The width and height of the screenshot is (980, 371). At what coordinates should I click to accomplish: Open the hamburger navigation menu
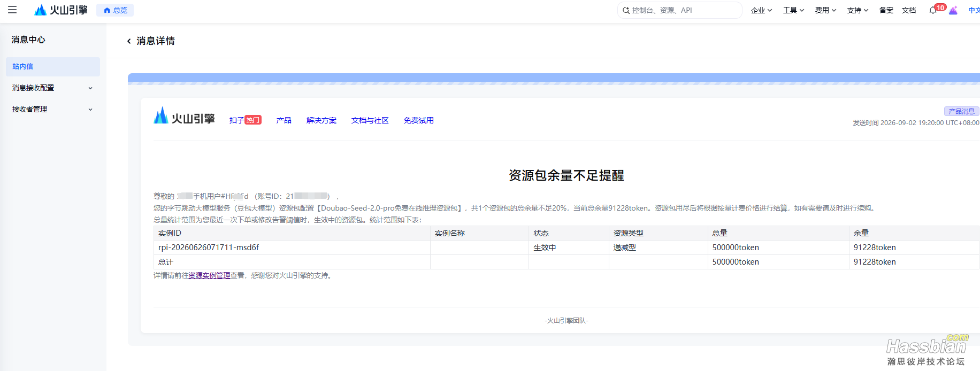tap(12, 10)
